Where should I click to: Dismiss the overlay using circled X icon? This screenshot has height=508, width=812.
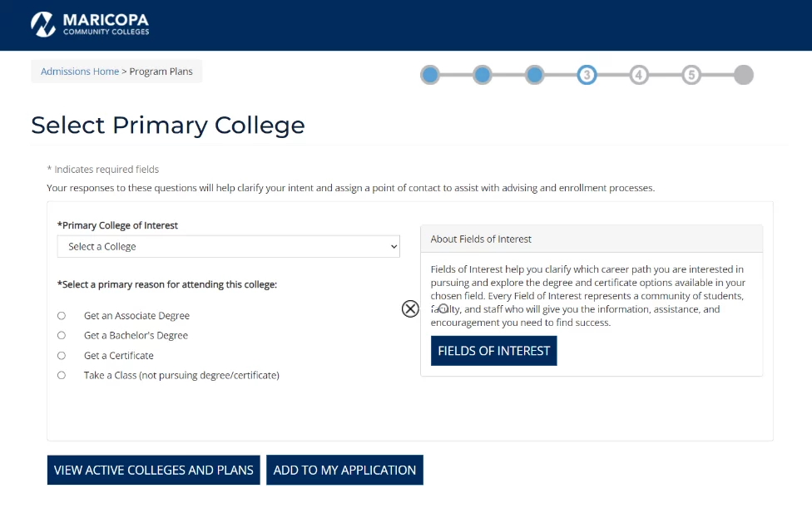(409, 308)
